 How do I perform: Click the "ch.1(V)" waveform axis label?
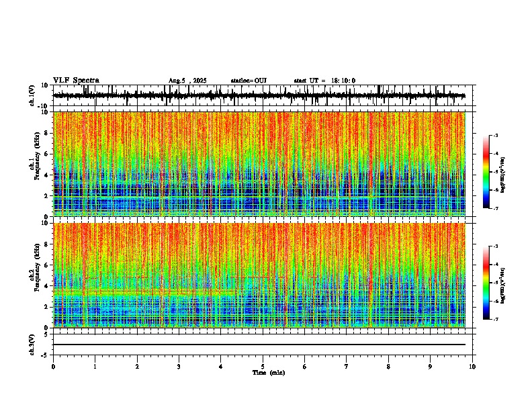point(32,95)
